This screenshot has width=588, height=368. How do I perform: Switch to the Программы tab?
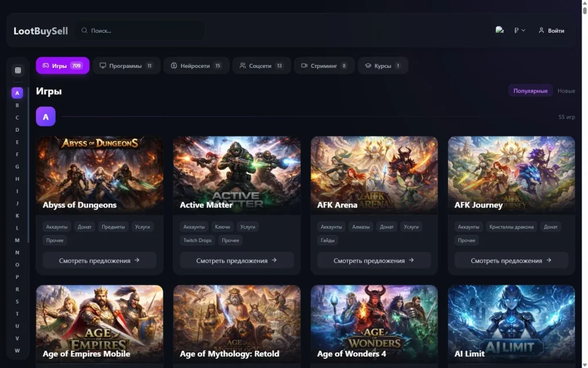(127, 66)
